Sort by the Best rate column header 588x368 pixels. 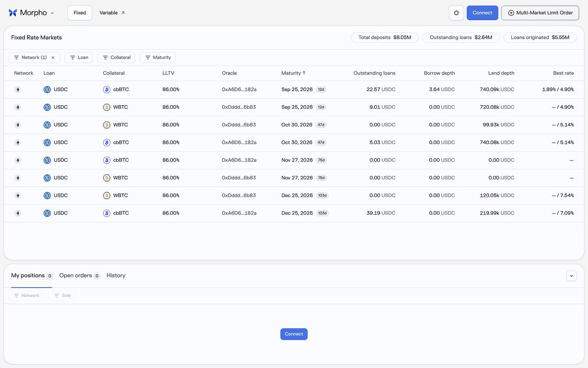(563, 73)
